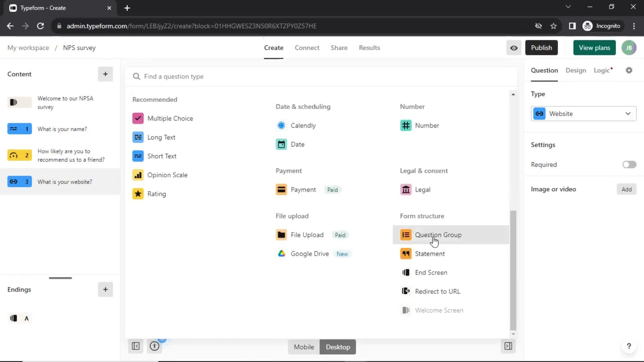Click the Content/Endings divider handle
The height and width of the screenshot is (362, 644).
[60, 278]
